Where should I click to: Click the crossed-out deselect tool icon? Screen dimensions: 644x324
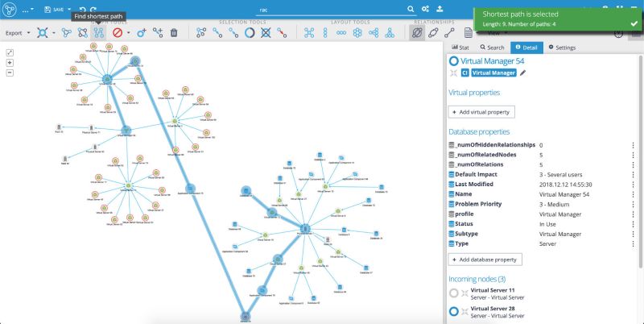(266, 33)
